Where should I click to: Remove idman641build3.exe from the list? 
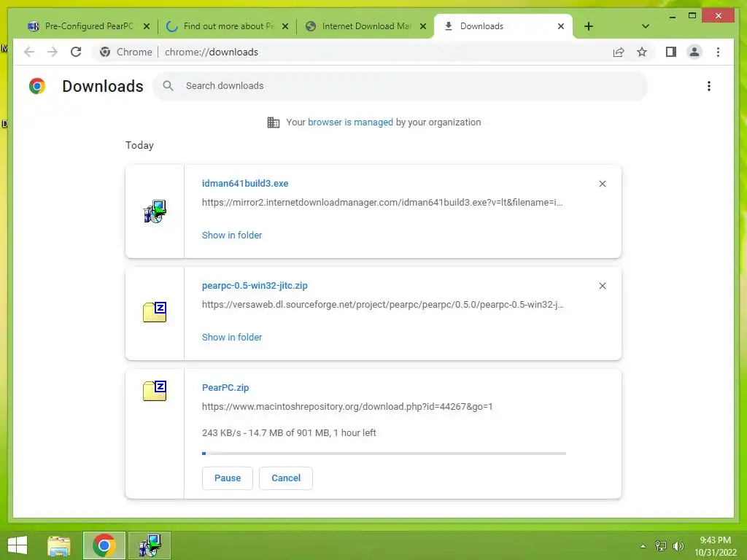(x=602, y=184)
